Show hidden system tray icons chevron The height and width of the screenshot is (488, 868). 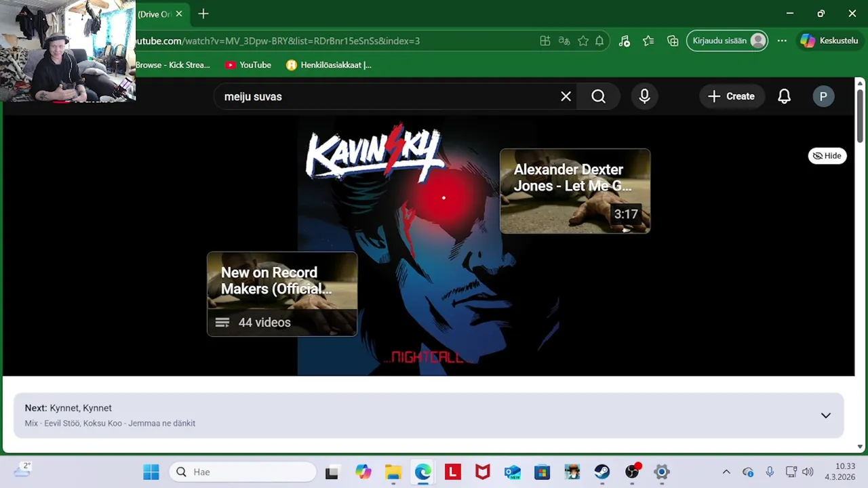coord(726,472)
